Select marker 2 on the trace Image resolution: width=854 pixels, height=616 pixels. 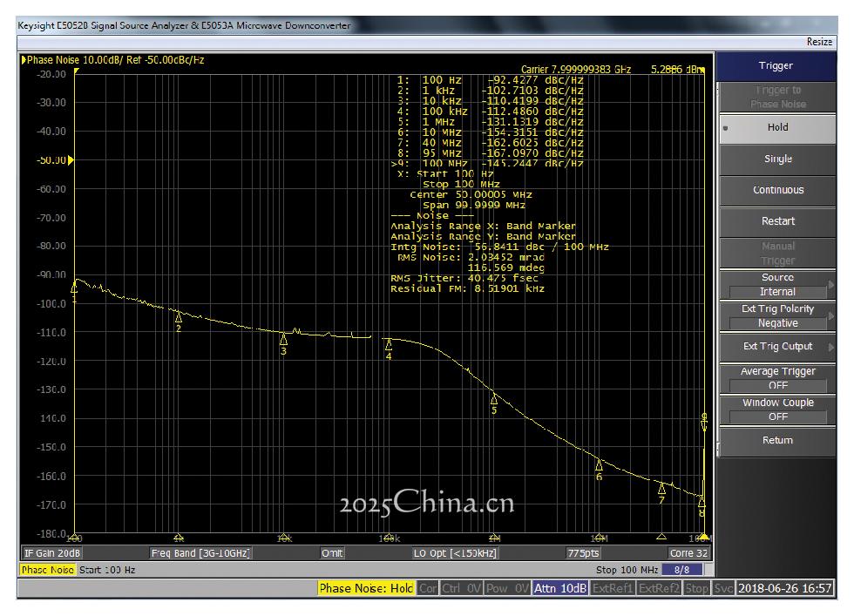[x=179, y=317]
